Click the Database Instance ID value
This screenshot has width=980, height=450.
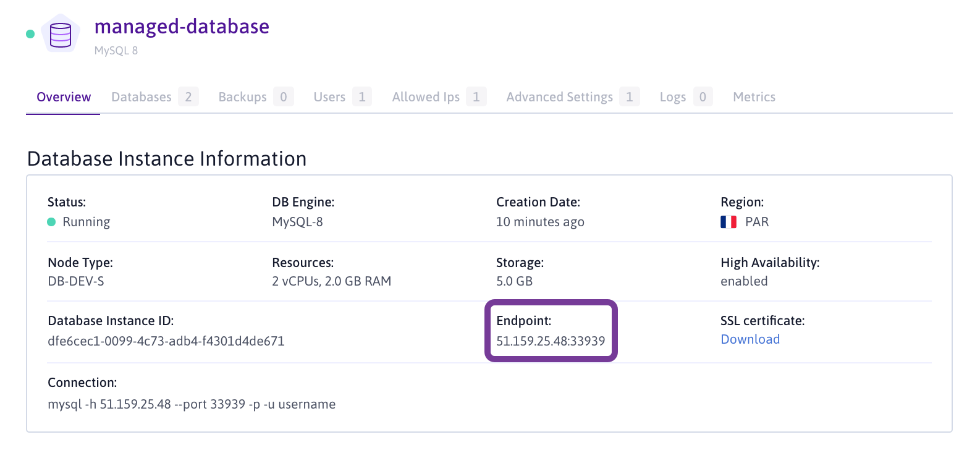166,341
